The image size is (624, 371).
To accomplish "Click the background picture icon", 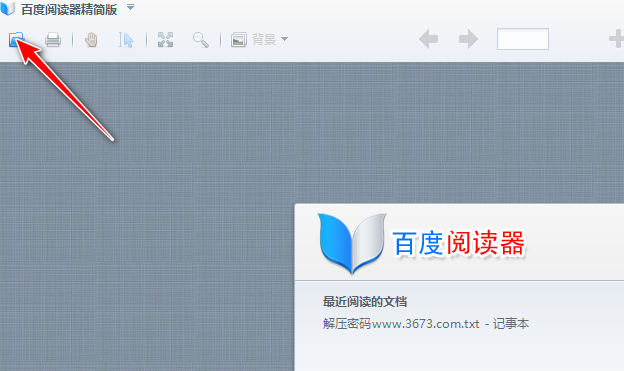I will (x=239, y=39).
